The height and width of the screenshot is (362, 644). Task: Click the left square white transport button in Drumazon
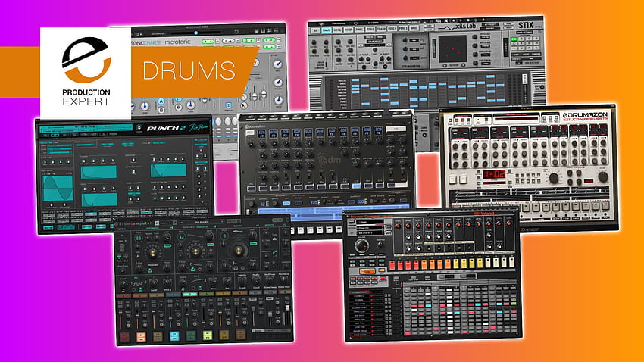pyautogui.click(x=452, y=179)
